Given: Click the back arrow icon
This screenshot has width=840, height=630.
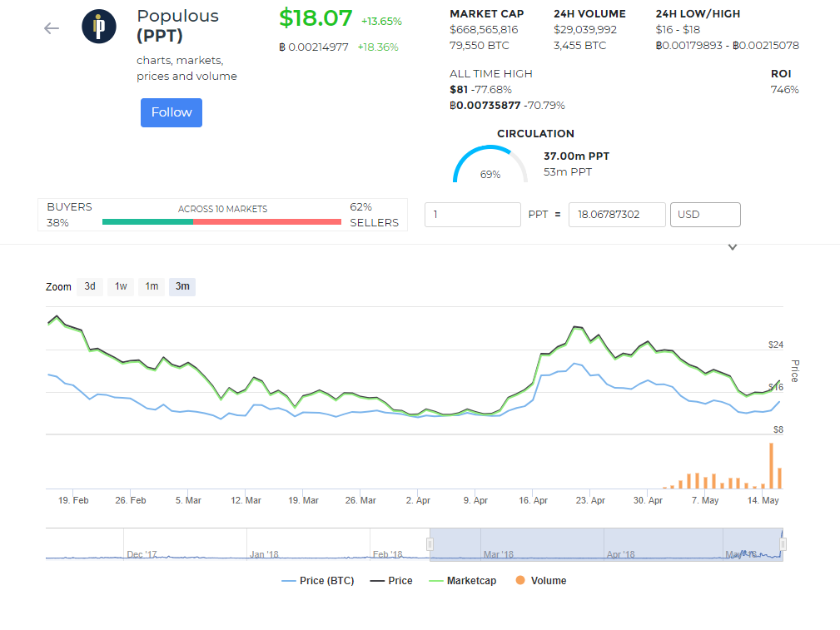Looking at the screenshot, I should pos(52,27).
